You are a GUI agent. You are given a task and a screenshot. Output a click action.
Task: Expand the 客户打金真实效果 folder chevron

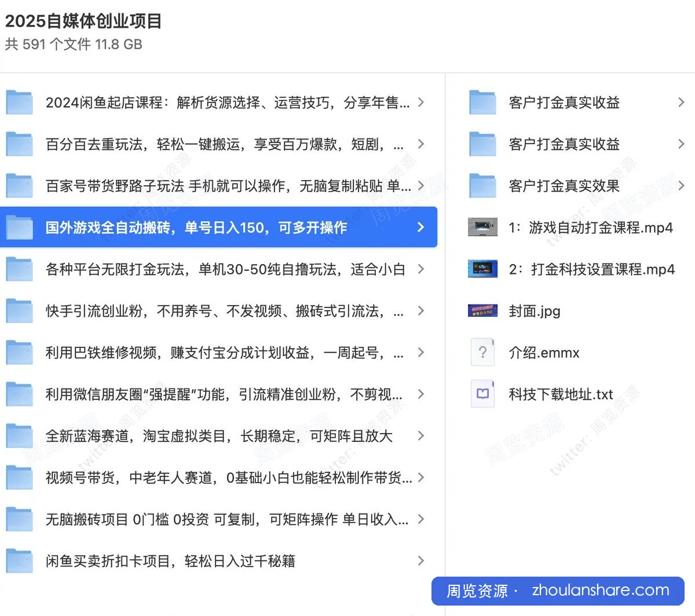[x=681, y=186]
